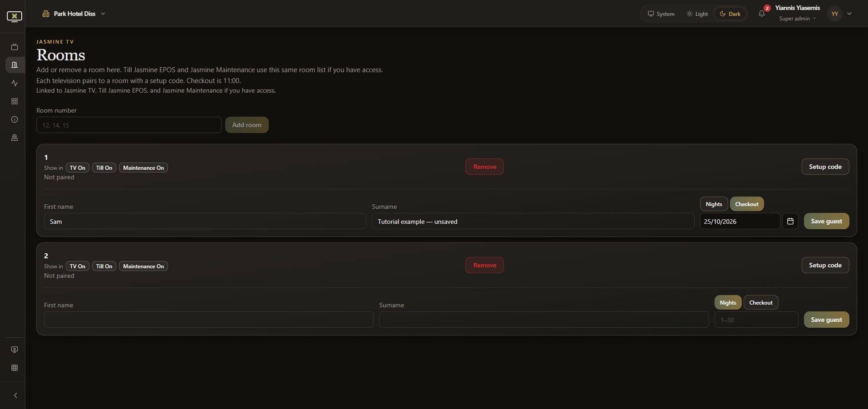Image resolution: width=868 pixels, height=409 pixels.
Task: Switch theme to Light
Action: (x=697, y=14)
